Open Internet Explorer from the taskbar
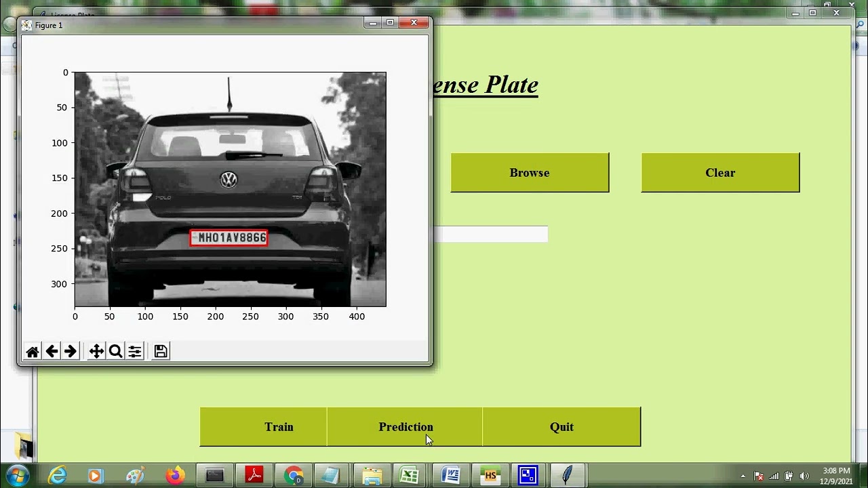This screenshot has height=488, width=868. coord(58,476)
